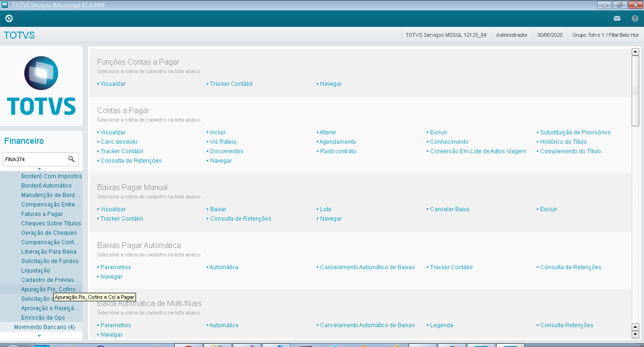Click Navegar under Funções Contas a Pagar
Screen dimensions: 644x347
[x=331, y=84]
